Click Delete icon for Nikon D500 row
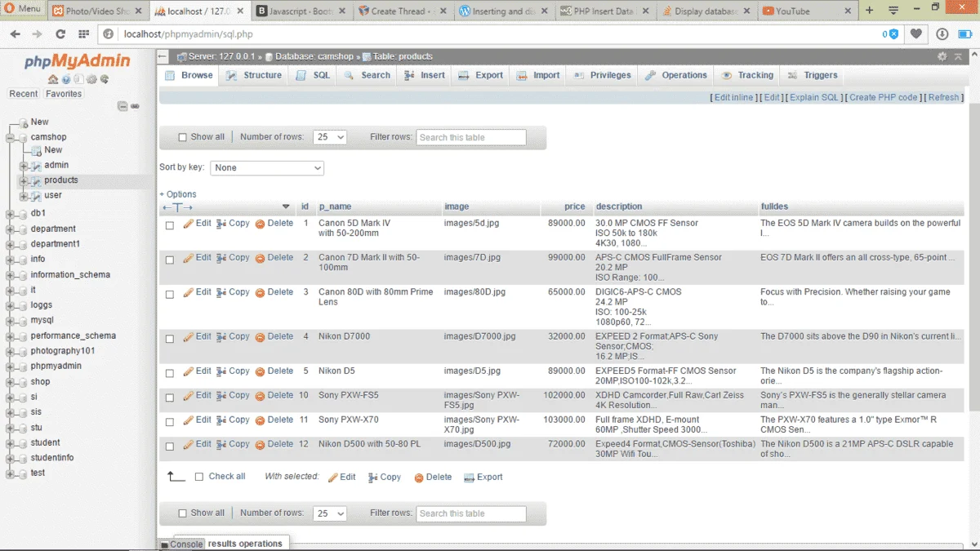This screenshot has width=980, height=551. click(261, 445)
